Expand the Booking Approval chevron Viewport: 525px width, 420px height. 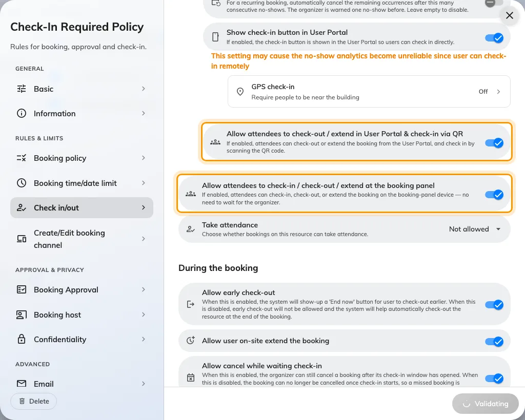pos(144,289)
